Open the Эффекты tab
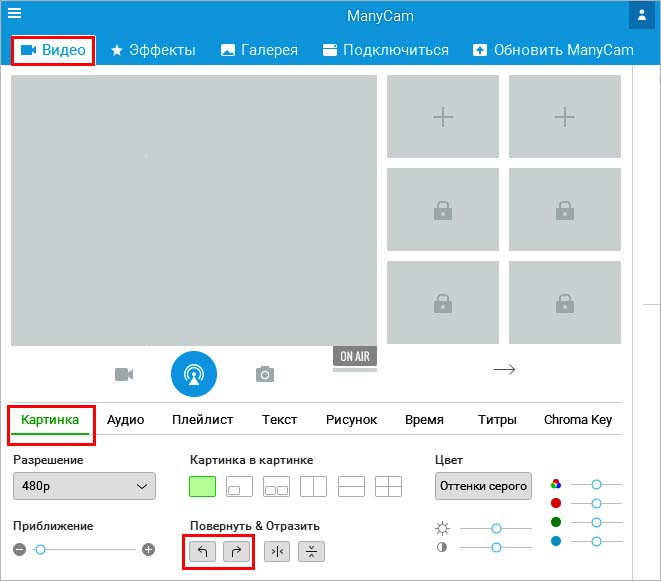 pos(153,50)
